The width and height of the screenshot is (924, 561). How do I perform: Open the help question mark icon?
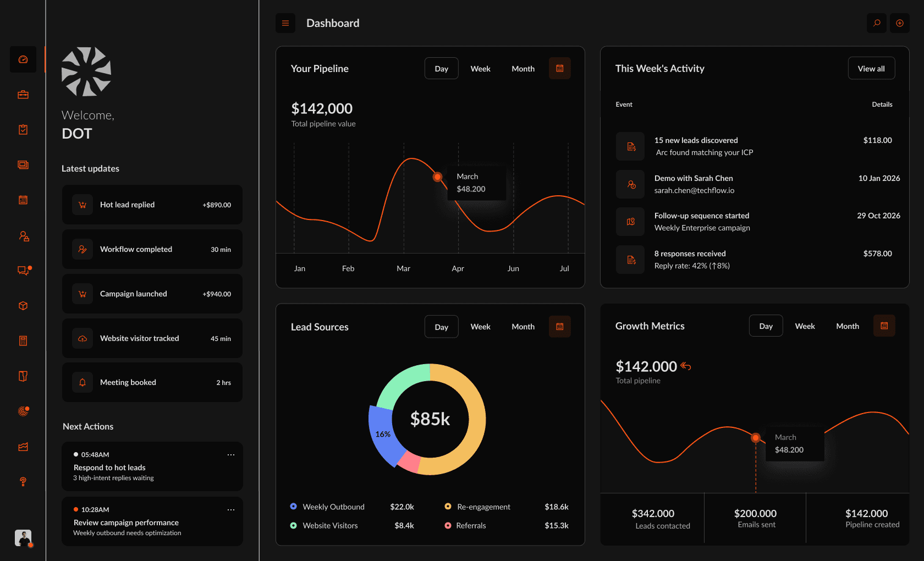point(23,482)
